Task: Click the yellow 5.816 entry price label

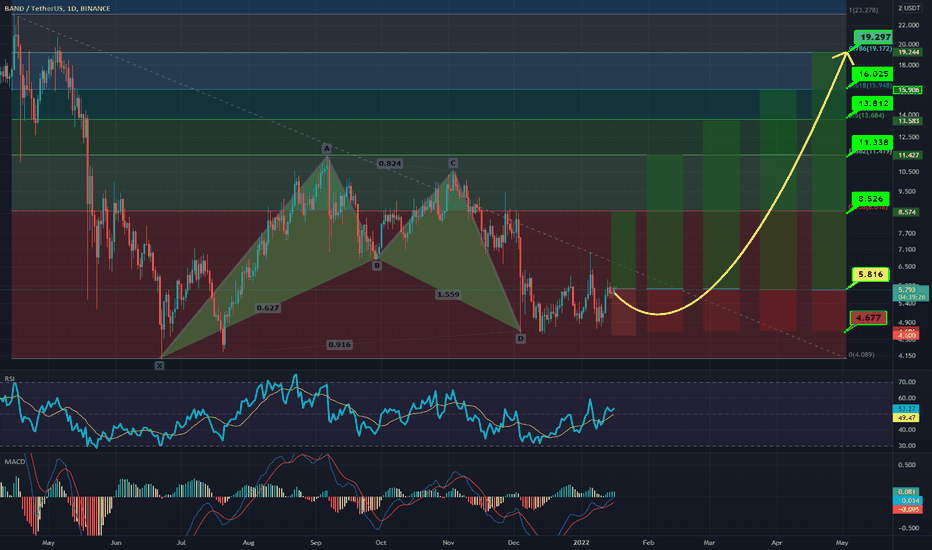Action: pos(871,274)
